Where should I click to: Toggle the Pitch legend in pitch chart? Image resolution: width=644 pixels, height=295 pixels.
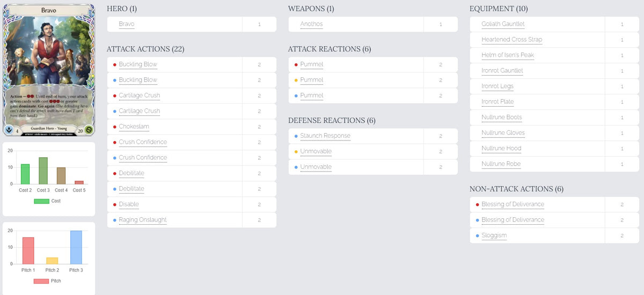pyautogui.click(x=48, y=281)
